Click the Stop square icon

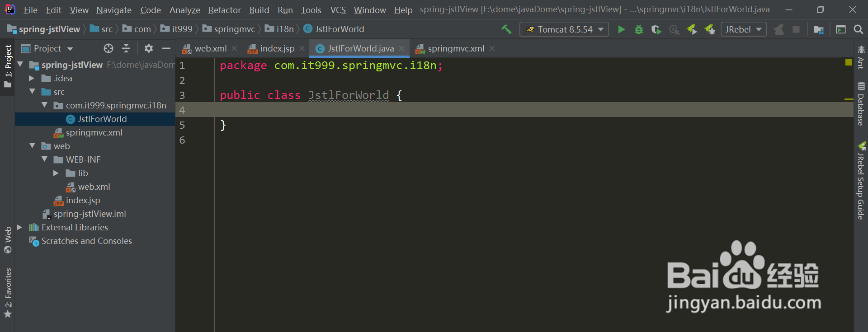[x=796, y=29]
